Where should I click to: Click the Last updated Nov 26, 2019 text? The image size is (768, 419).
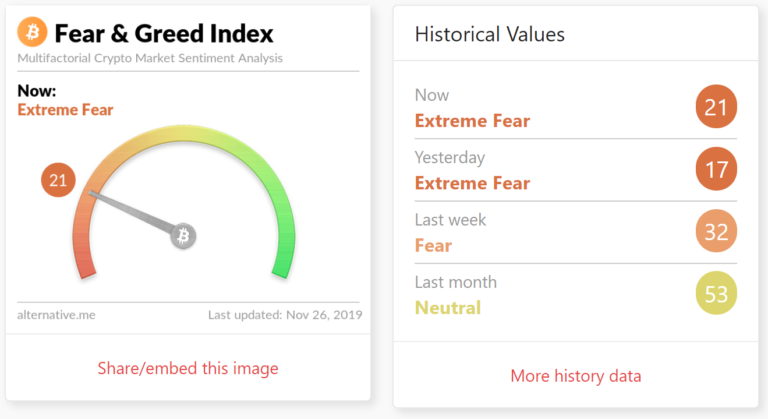tap(285, 315)
